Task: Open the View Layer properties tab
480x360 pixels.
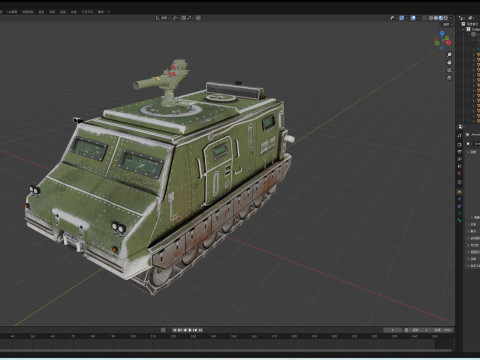Action: (460, 159)
